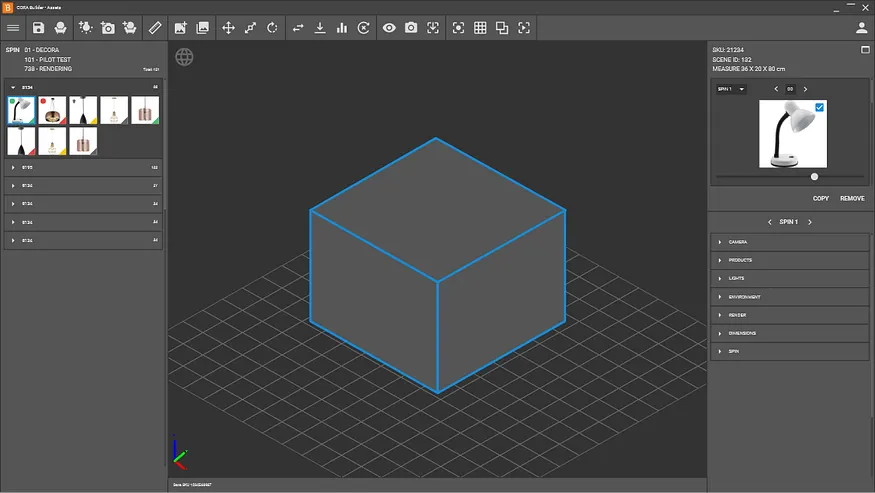Select the Scale tool
This screenshot has height=493, width=875.
[251, 28]
